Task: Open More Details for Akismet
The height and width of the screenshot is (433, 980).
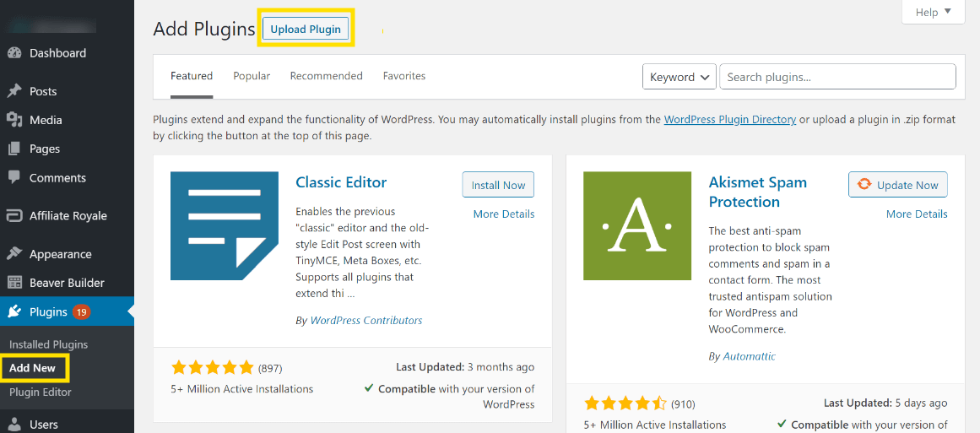Action: tap(917, 214)
